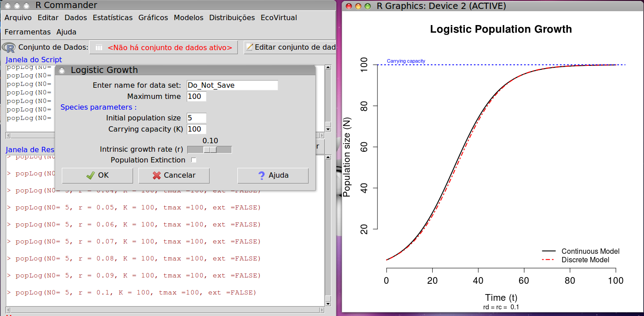Open Ajuda with question mark icon
The height and width of the screenshot is (316, 644).
273,175
